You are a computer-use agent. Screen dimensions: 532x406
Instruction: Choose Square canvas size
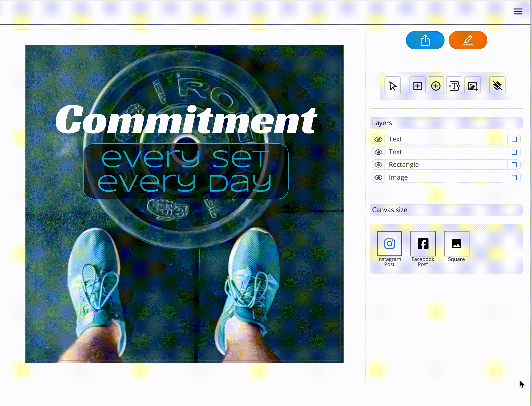coord(456,244)
